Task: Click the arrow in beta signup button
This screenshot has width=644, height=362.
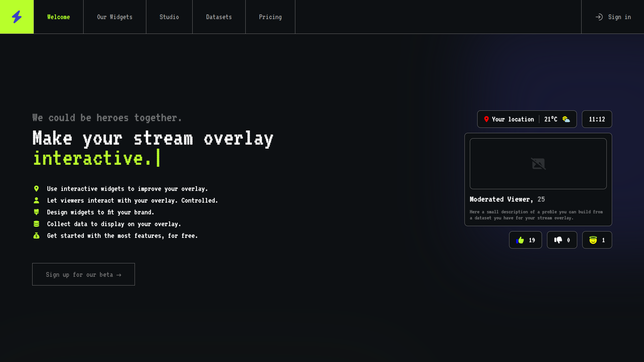Action: point(119,275)
